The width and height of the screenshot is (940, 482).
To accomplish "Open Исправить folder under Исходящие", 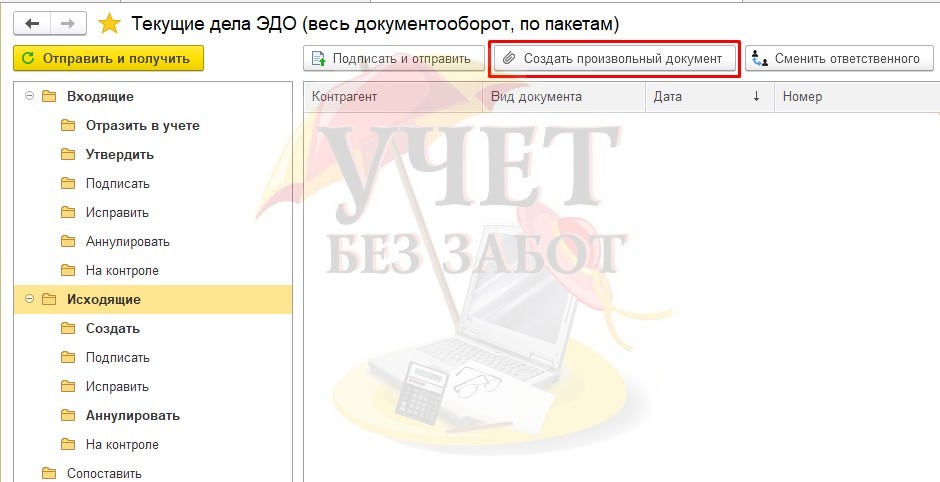I will 117,387.
